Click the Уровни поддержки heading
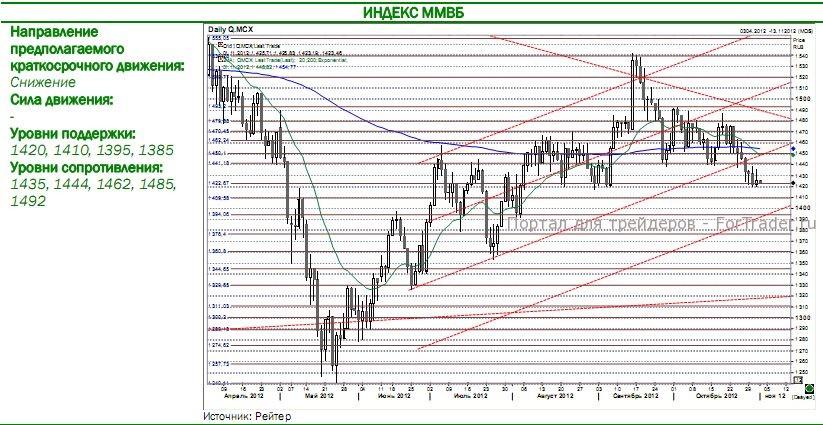Screen dimensions: 823x425 [x=73, y=133]
